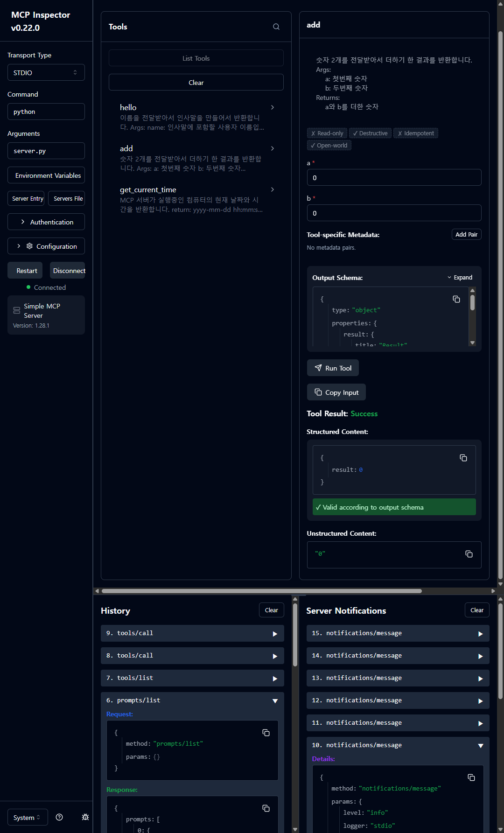Click Add Pair for metadata
This screenshot has height=833, width=504.
[x=466, y=234]
